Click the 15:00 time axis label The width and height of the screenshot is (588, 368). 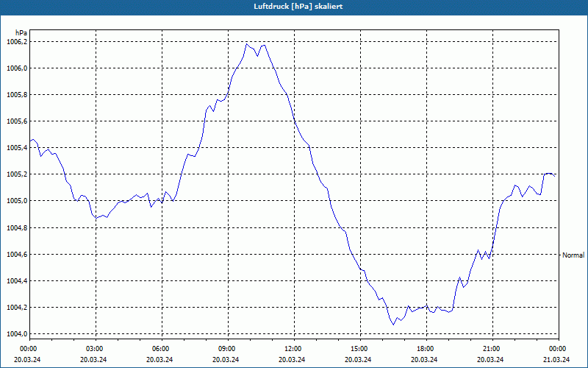tap(359, 349)
